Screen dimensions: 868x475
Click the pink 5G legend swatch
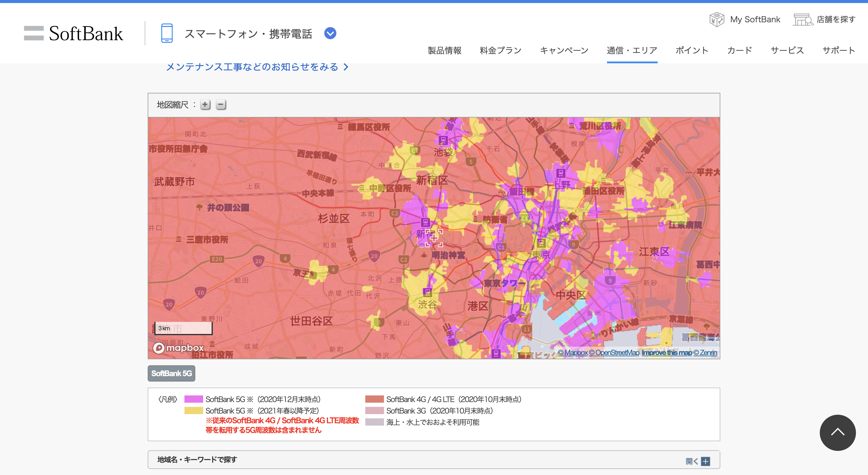coord(194,399)
